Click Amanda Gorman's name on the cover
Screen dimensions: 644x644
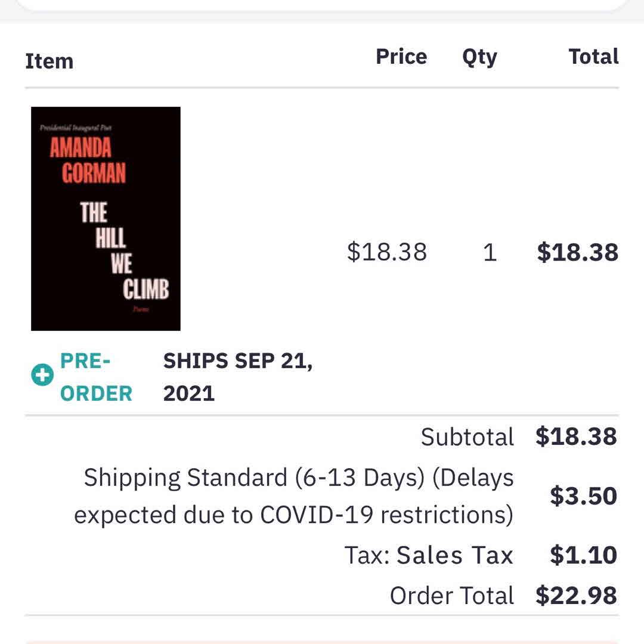88,160
